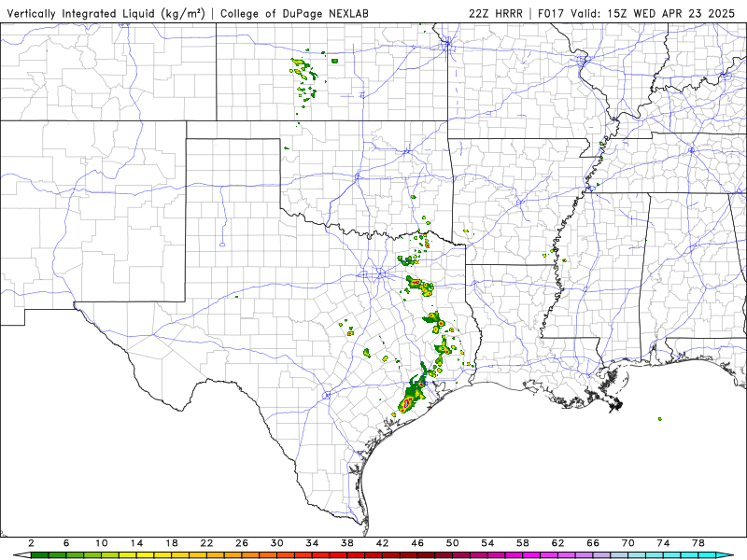Click the 'Vertically Integrated Liquid (kg/m²)' title
The width and height of the screenshot is (747, 560).
coord(106,14)
